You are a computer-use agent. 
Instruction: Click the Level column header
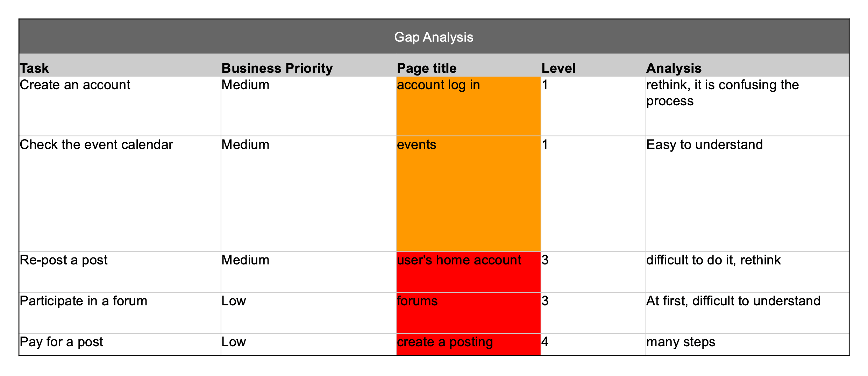coord(558,68)
